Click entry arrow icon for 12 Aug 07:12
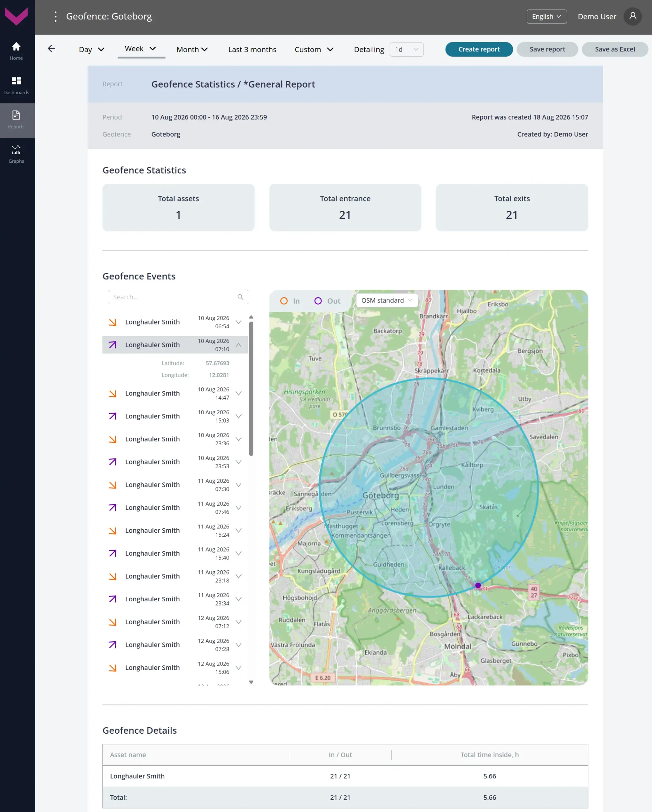 (x=113, y=622)
